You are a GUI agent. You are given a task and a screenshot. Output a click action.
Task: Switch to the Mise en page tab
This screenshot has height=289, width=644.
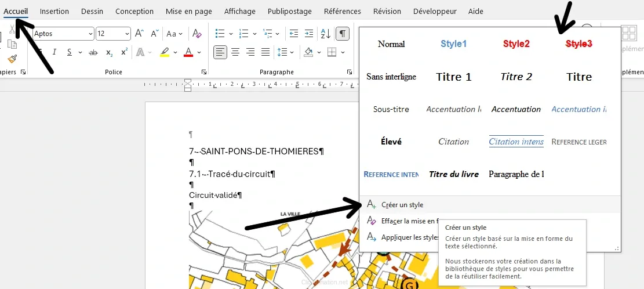click(189, 12)
